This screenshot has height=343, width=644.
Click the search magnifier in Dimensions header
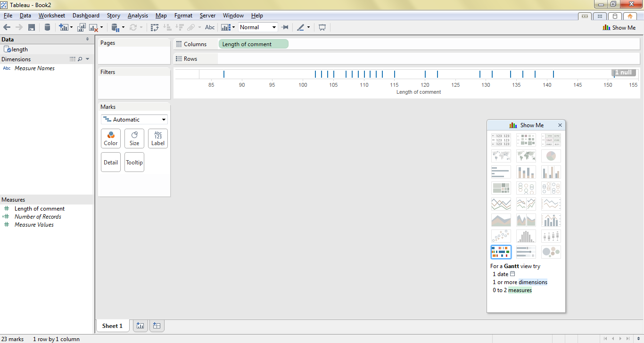pos(80,59)
